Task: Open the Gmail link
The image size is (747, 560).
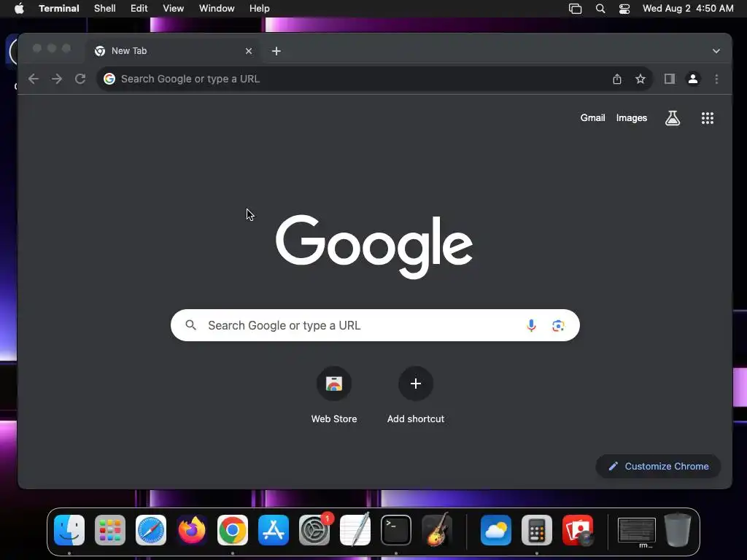Action: [x=592, y=117]
